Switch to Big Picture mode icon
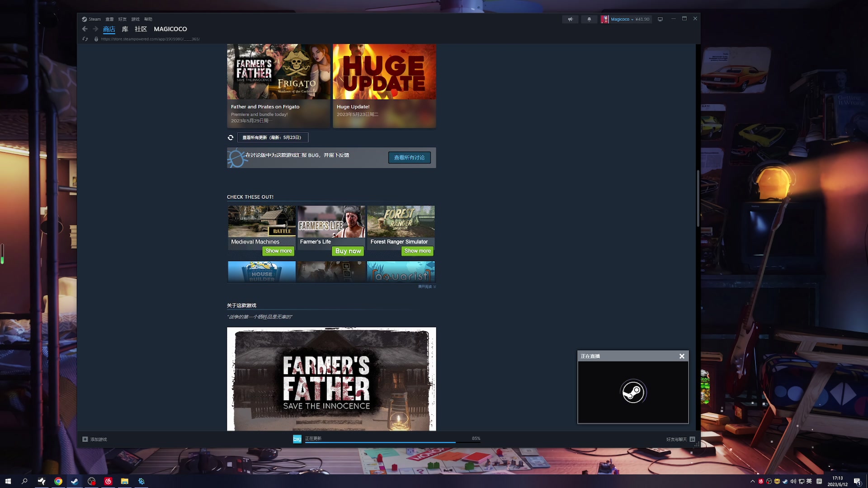 (x=660, y=19)
